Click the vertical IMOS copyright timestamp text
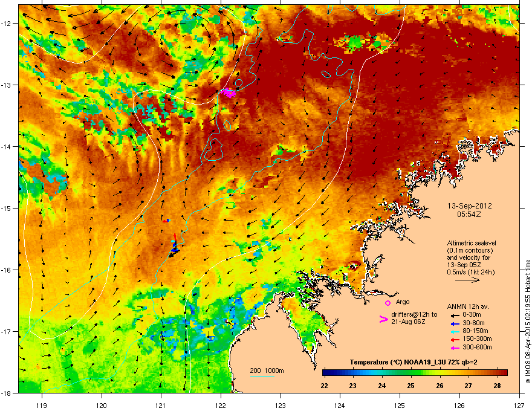Screen dimensions: 532x411 528,322
